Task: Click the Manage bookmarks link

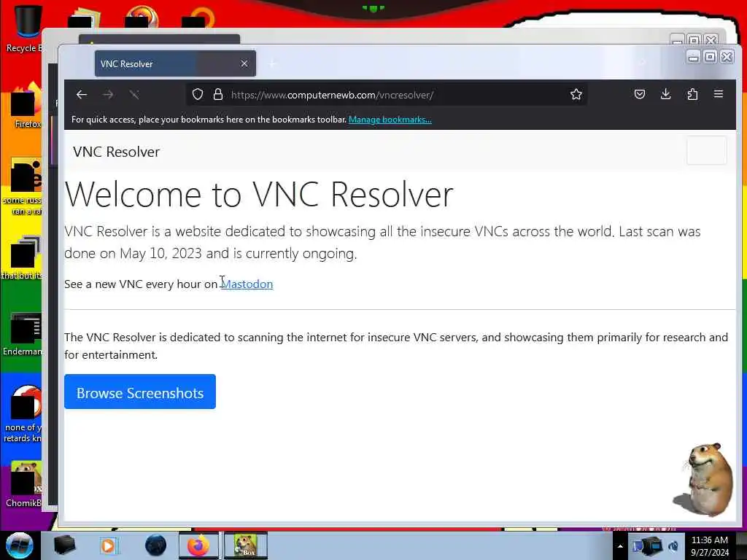Action: tap(390, 120)
